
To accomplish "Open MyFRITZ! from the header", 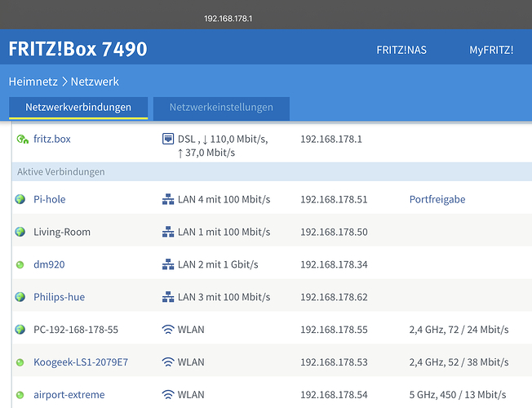I will [490, 50].
